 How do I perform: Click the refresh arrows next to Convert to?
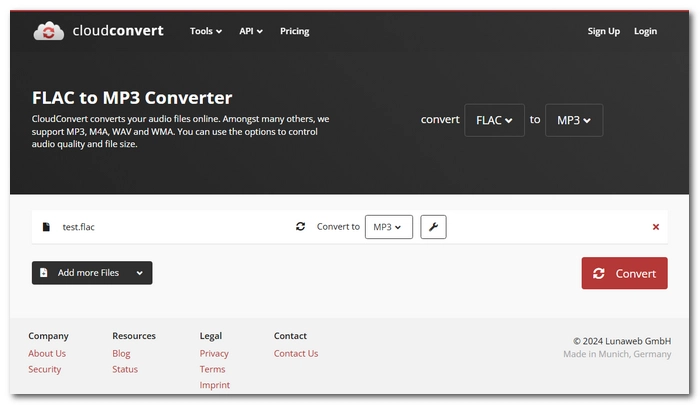tap(300, 226)
